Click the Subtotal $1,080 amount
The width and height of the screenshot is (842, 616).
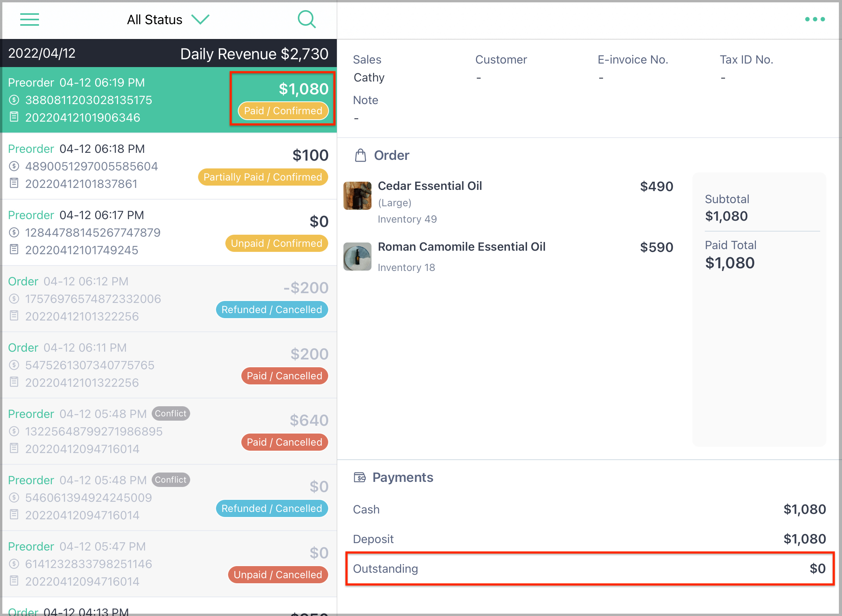tap(726, 216)
